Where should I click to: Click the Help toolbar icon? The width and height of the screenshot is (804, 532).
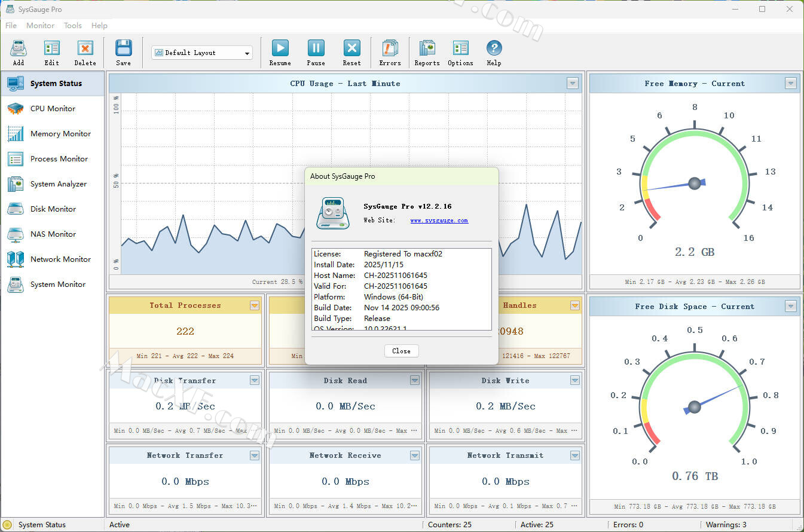click(x=494, y=53)
